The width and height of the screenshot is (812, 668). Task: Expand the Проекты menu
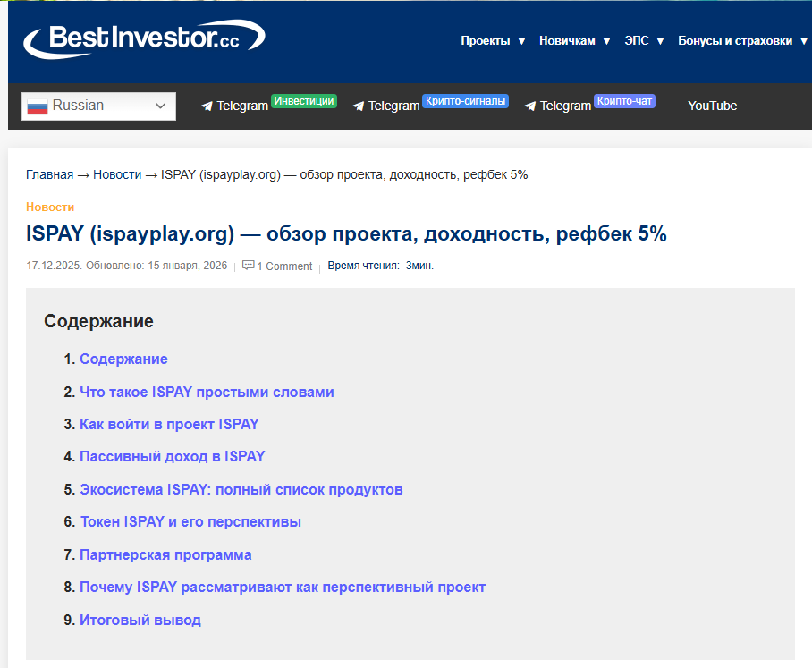coord(493,40)
